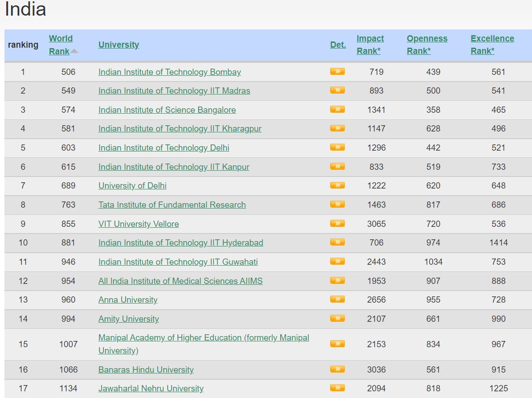This screenshot has width=532, height=398.
Task: Select impact rank value 3036
Action: pos(376,369)
